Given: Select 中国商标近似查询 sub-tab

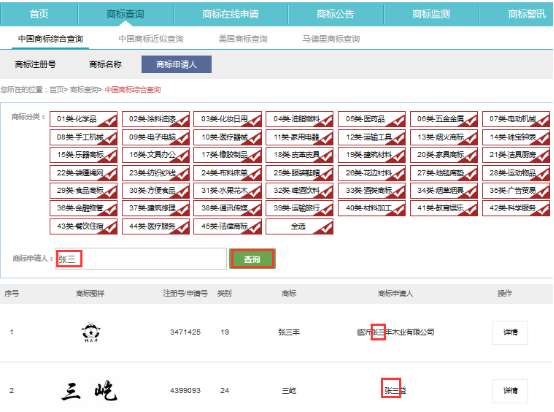Looking at the screenshot, I should tap(151, 39).
